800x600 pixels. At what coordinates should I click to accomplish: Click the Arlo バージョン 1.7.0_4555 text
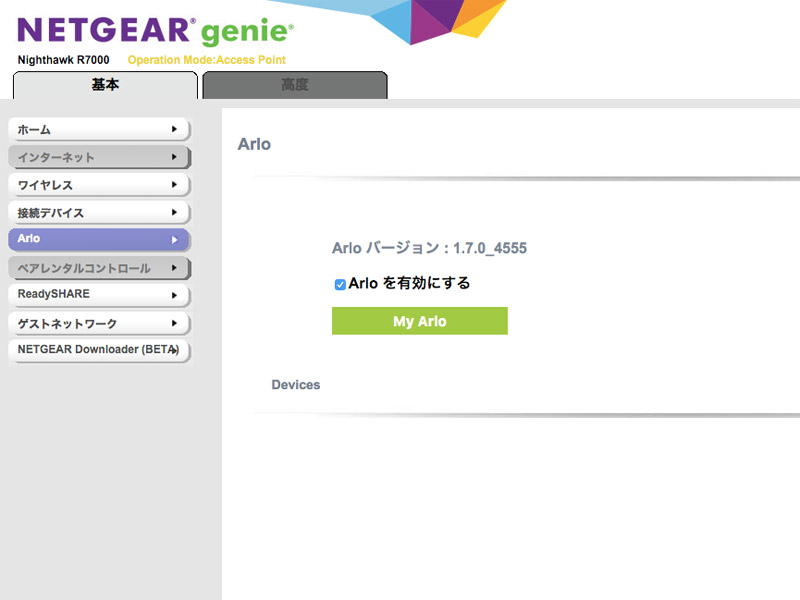coord(429,248)
